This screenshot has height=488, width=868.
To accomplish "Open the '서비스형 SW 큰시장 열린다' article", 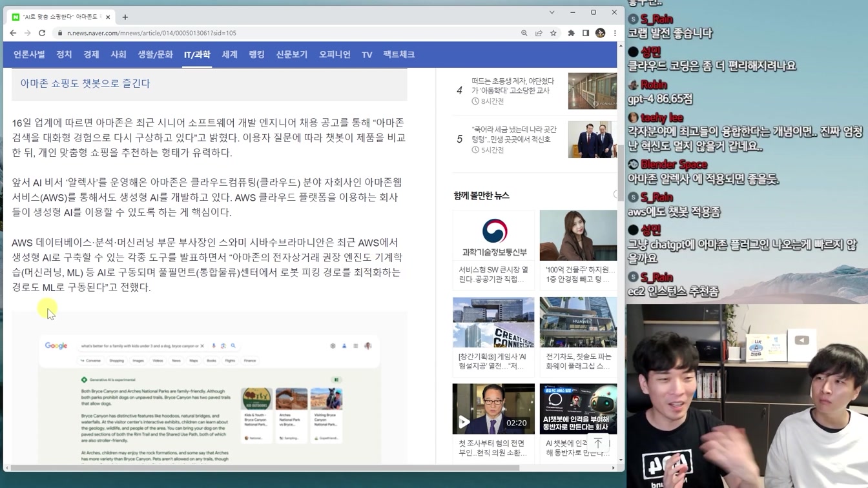I will point(493,274).
